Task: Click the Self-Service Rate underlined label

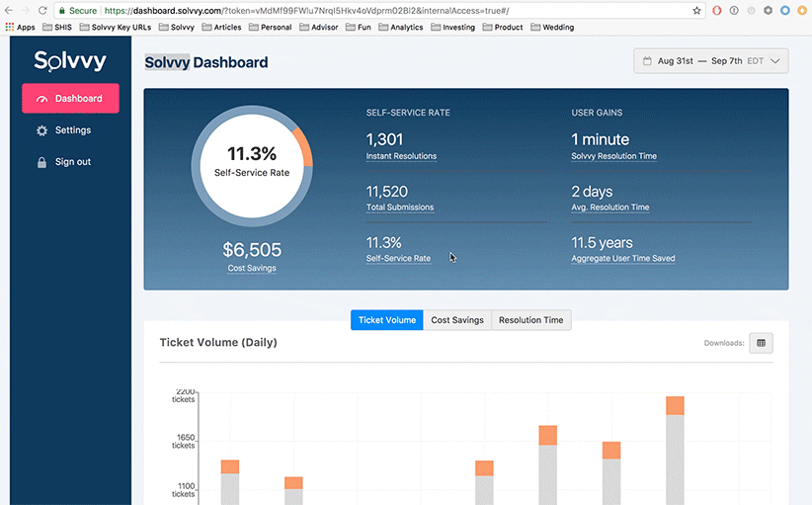Action: coord(398,259)
